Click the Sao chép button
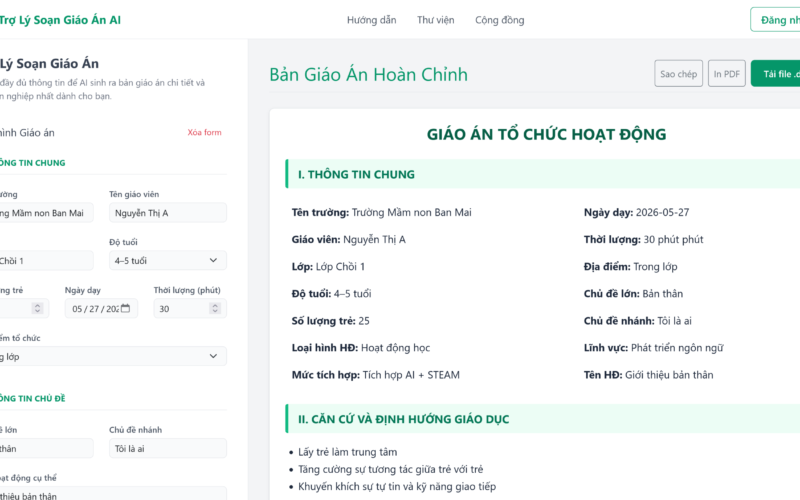Screen dimensions: 800x500 (x=678, y=73)
